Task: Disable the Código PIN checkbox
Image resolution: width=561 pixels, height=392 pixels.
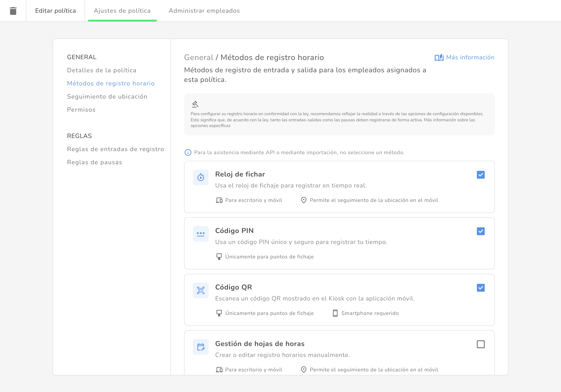Action: tap(480, 231)
